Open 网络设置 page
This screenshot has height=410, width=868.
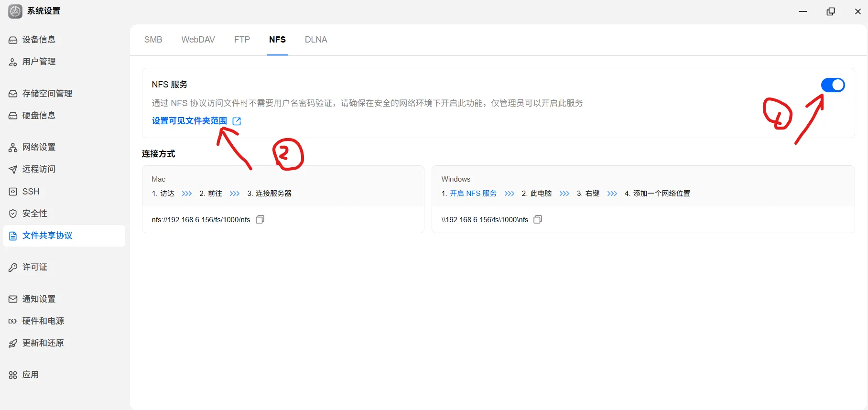64,147
